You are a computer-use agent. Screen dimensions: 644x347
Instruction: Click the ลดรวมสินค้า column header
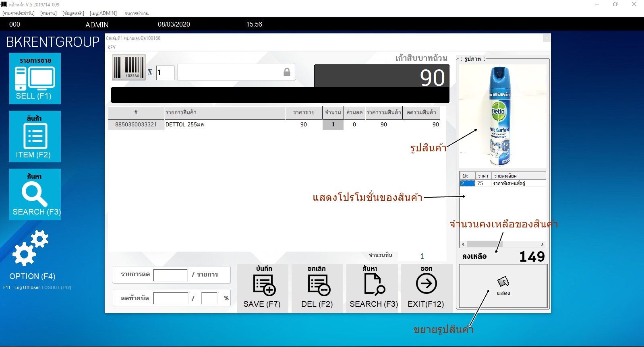point(421,113)
